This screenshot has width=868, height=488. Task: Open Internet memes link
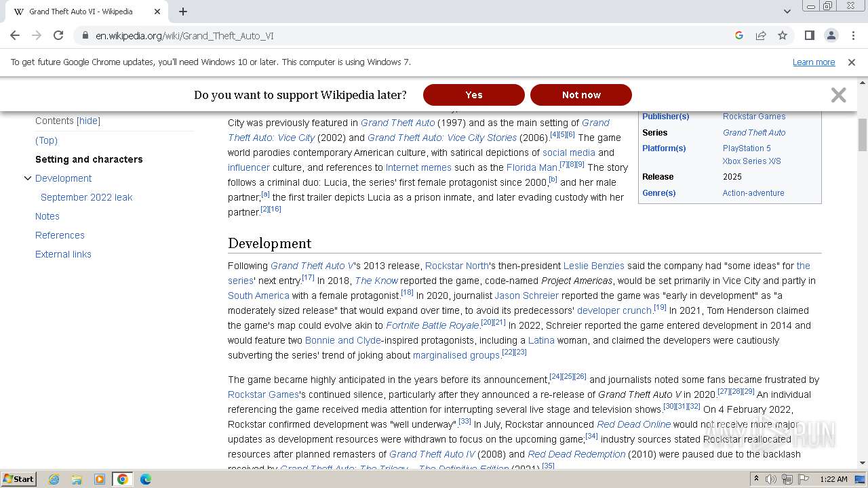pos(418,167)
